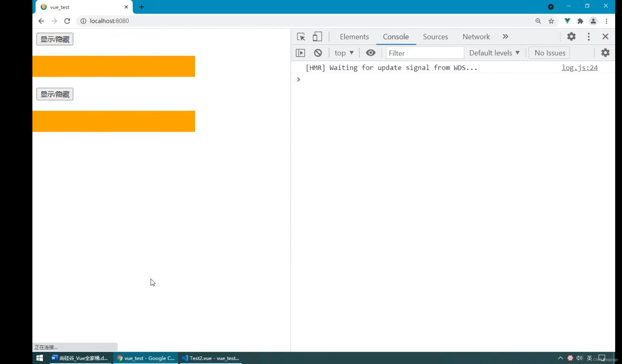Open the Default levels dropdown
Screen dimensions: 622x364
[495, 53]
